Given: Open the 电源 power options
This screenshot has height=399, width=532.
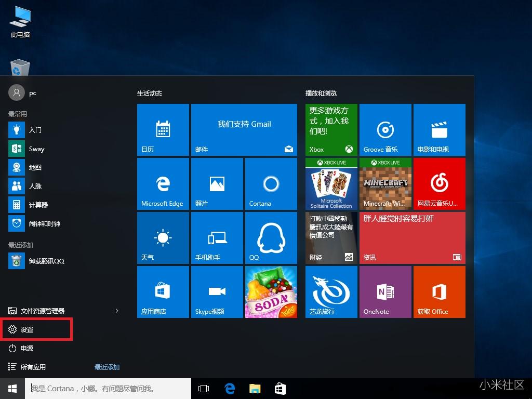Looking at the screenshot, I should pyautogui.click(x=26, y=348).
